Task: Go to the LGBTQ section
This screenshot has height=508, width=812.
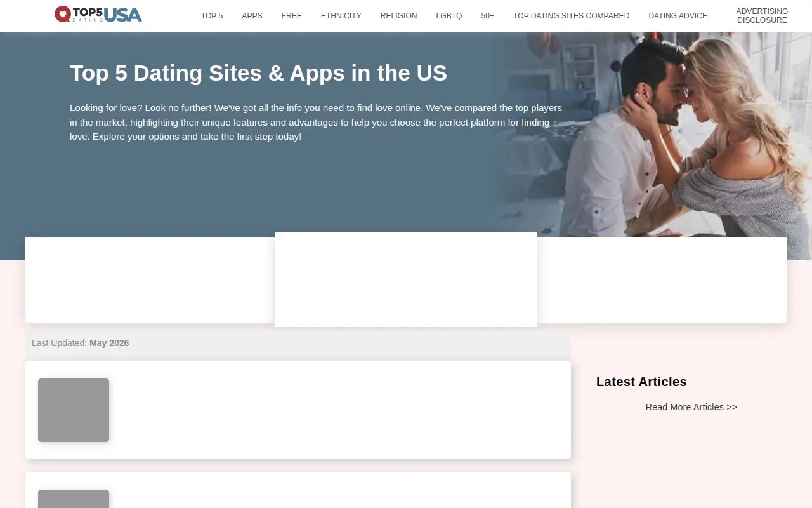Action: (449, 16)
